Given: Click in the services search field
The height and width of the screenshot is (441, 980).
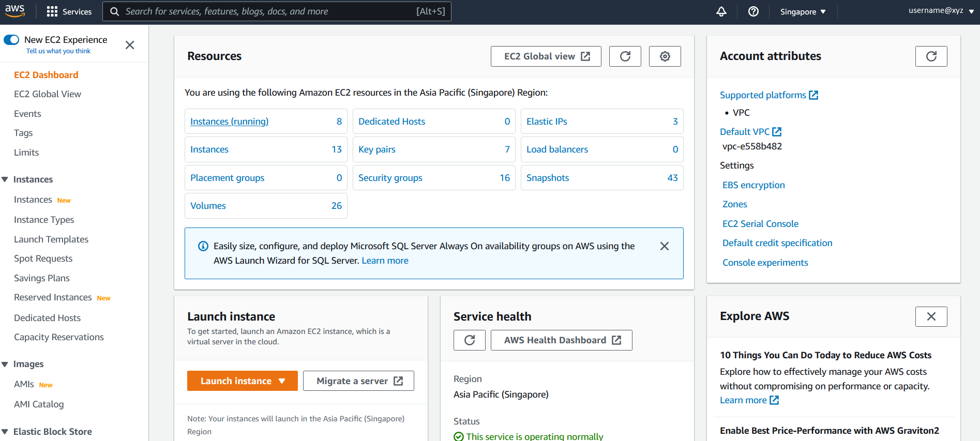Looking at the screenshot, I should pos(277,11).
